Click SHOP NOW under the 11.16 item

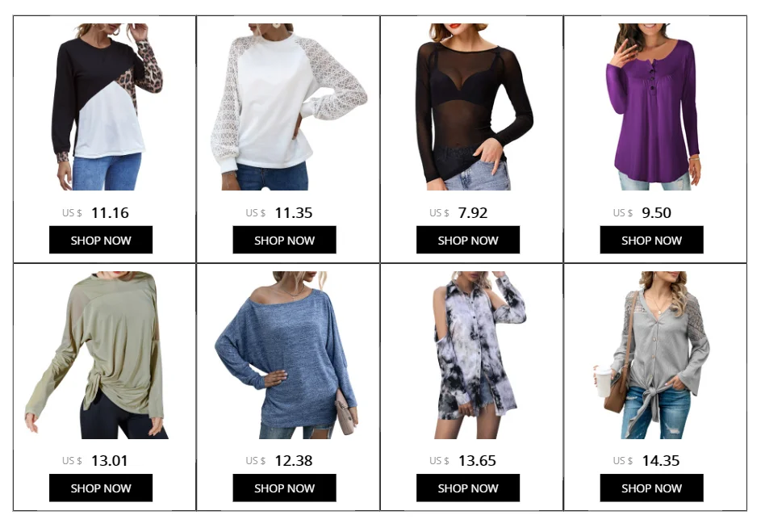(101, 240)
